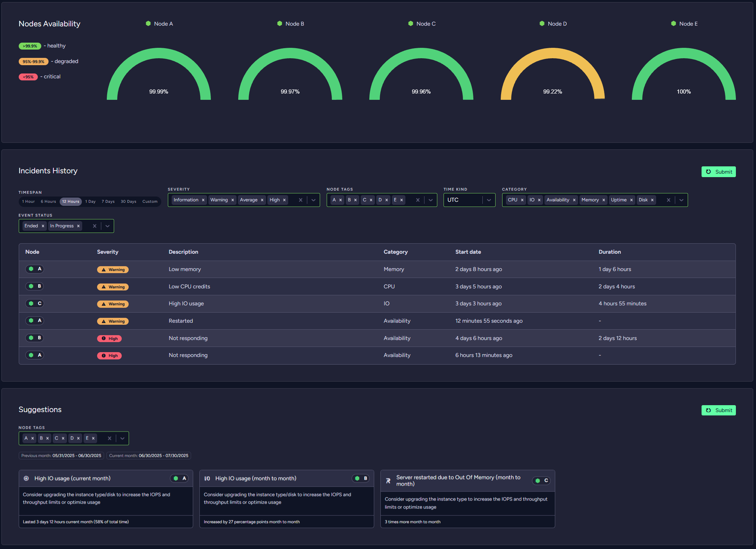Remove the Disk category filter chip
This screenshot has width=756, height=549.
coord(652,200)
